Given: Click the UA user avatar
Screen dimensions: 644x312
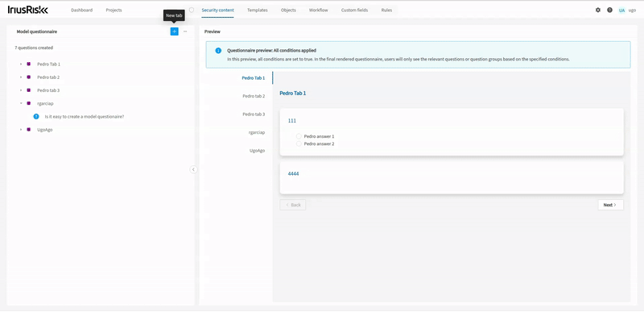Looking at the screenshot, I should click(x=621, y=10).
